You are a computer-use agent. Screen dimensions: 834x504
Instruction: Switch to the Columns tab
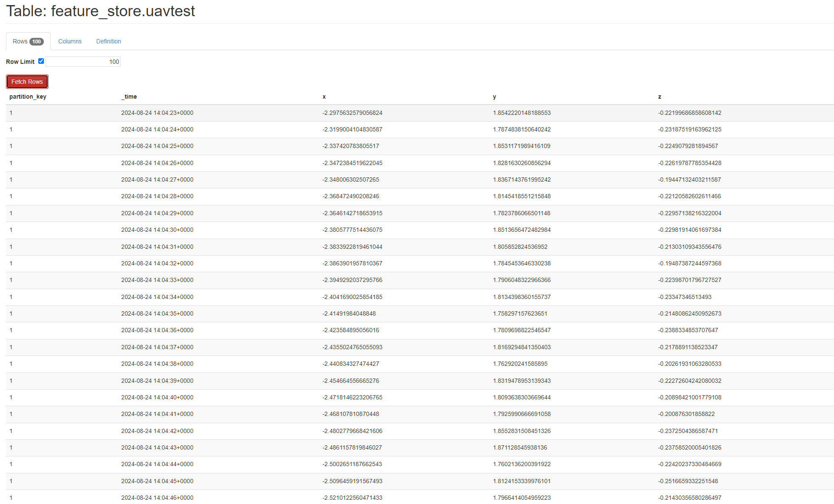70,41
